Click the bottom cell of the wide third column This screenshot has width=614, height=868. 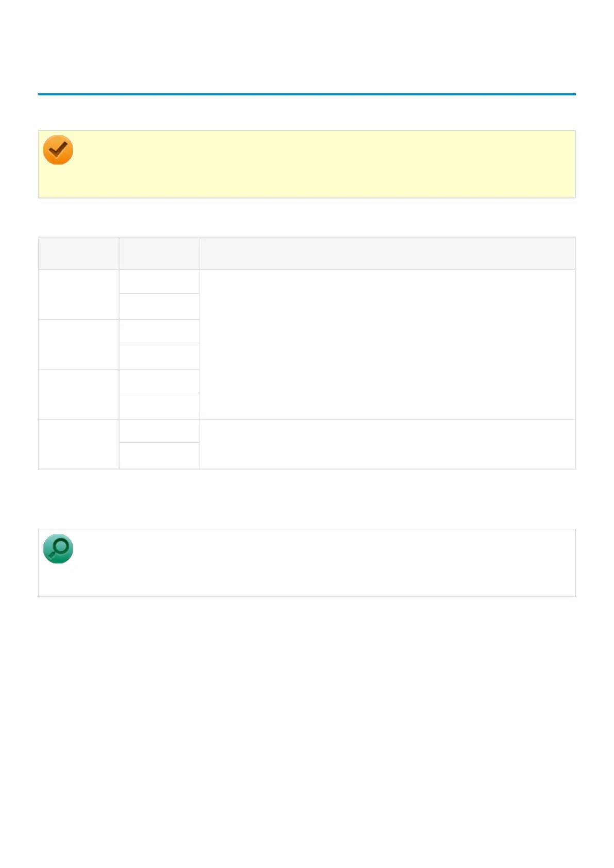point(387,444)
